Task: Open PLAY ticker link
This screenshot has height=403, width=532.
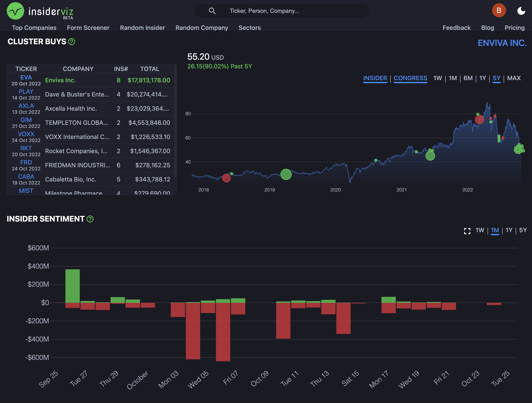Action: [x=26, y=91]
